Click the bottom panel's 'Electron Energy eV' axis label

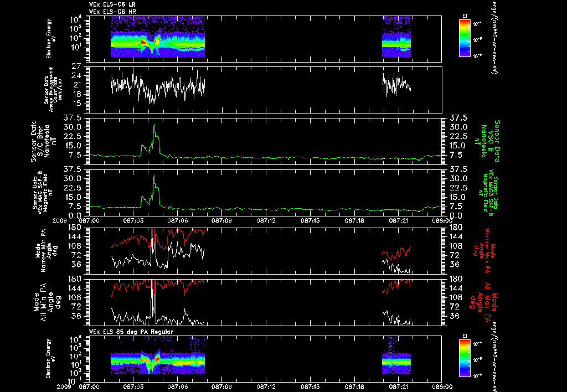pyautogui.click(x=51, y=359)
